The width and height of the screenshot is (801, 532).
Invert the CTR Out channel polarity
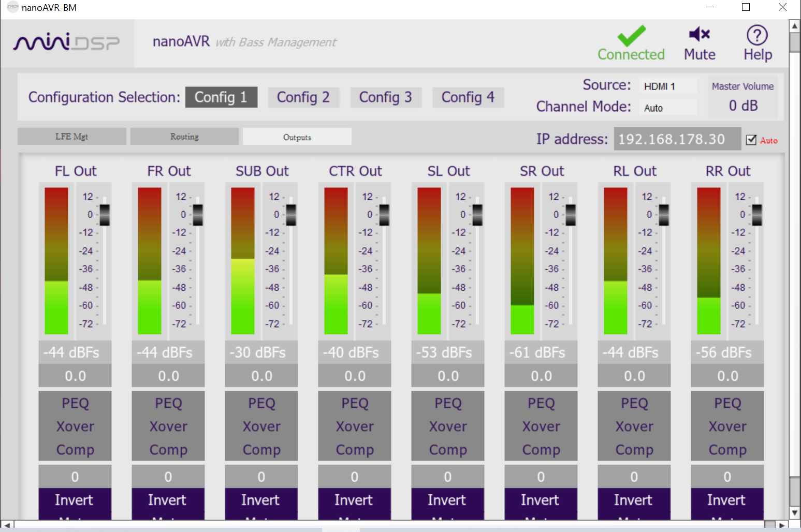coord(354,500)
